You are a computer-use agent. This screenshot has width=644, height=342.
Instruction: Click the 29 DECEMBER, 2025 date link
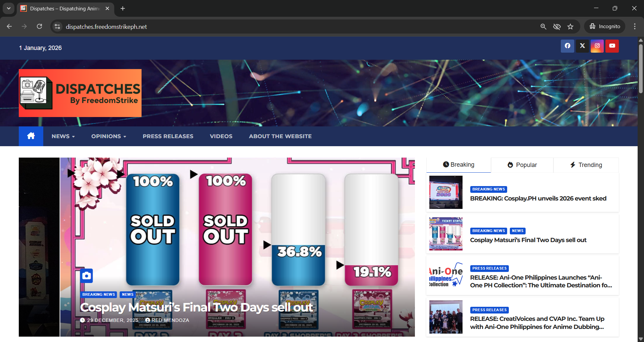point(109,320)
